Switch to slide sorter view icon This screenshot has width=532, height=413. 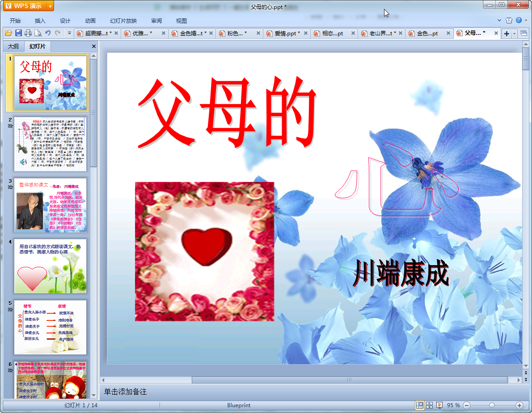pyautogui.click(x=429, y=405)
